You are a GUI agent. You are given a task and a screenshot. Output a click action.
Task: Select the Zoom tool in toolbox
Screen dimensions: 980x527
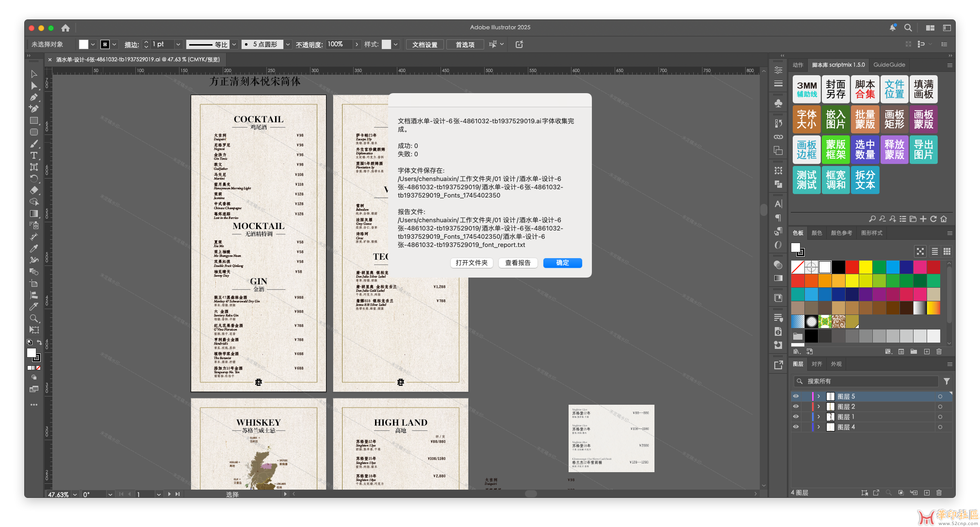tap(34, 318)
